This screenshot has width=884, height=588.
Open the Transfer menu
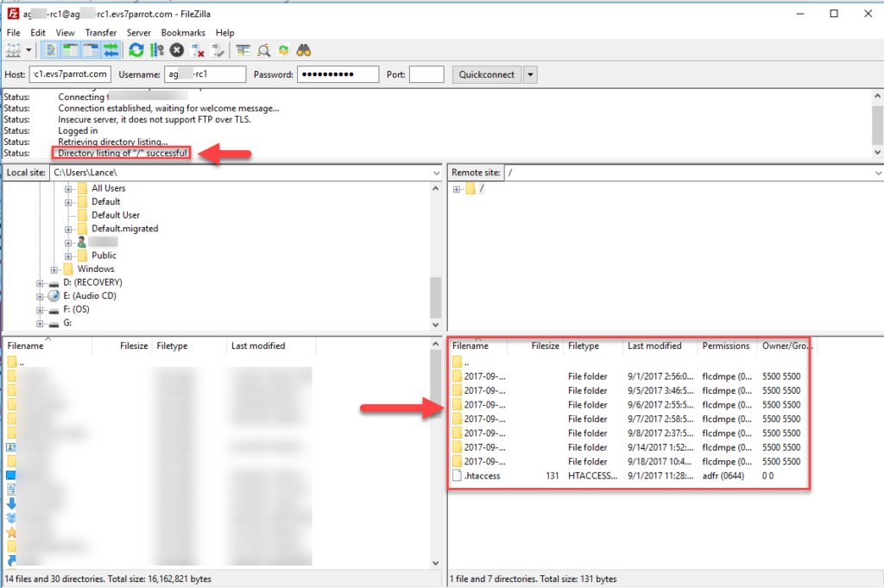click(x=101, y=33)
